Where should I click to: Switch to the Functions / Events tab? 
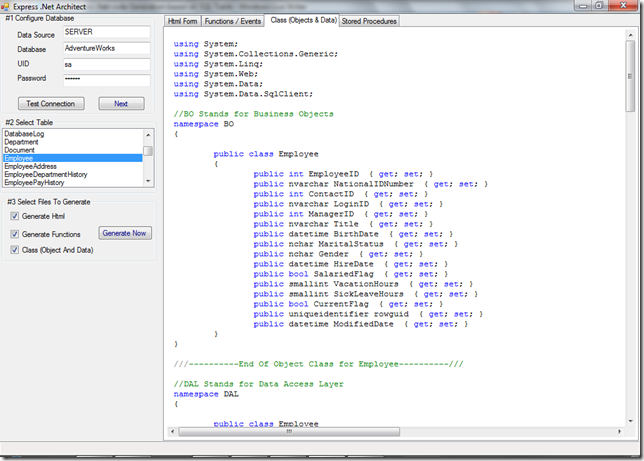point(233,21)
